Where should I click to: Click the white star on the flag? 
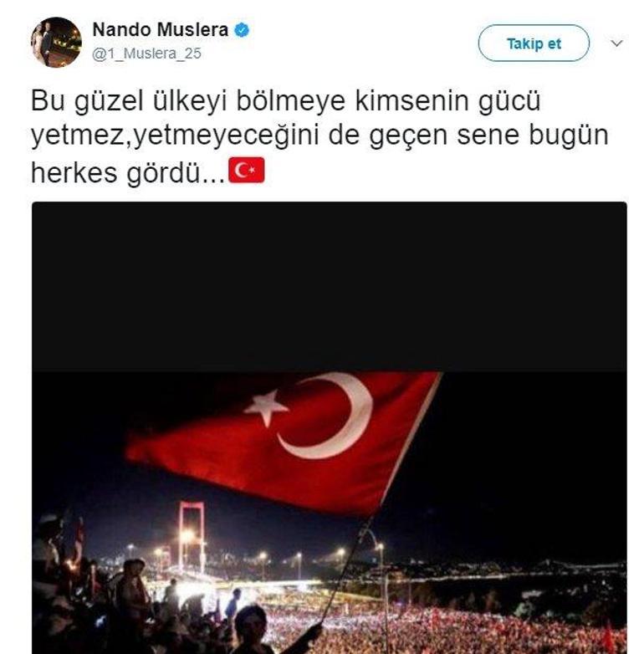point(266,407)
